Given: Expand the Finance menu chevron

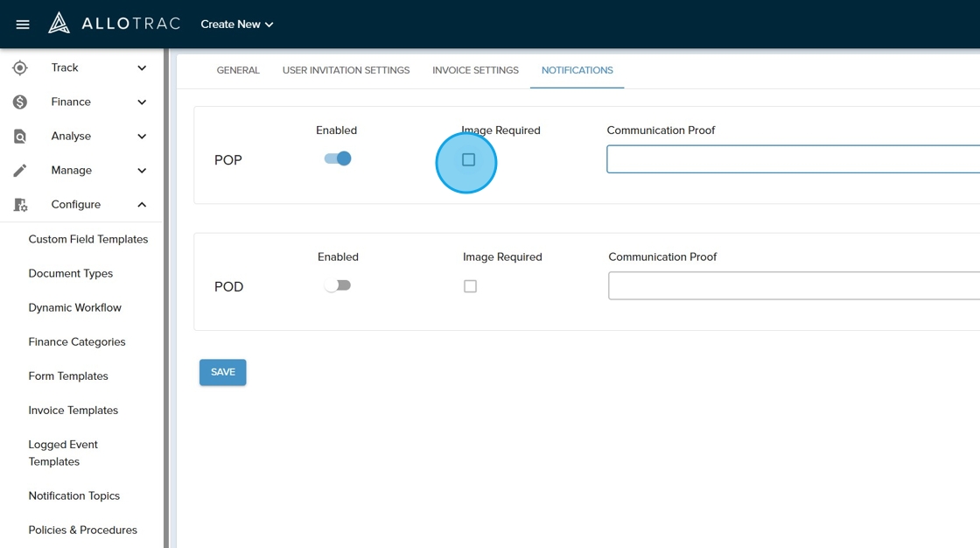Looking at the screenshot, I should tap(142, 102).
